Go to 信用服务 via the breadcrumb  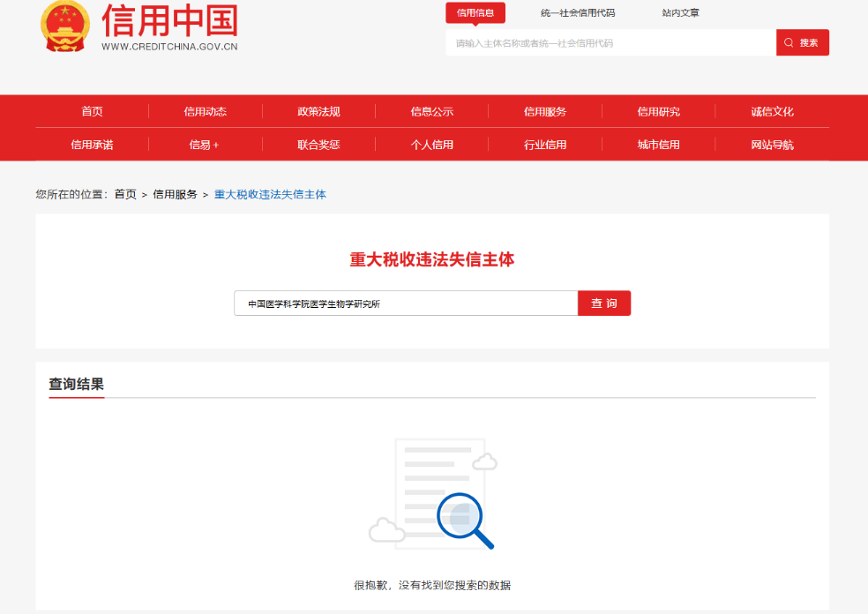point(175,194)
